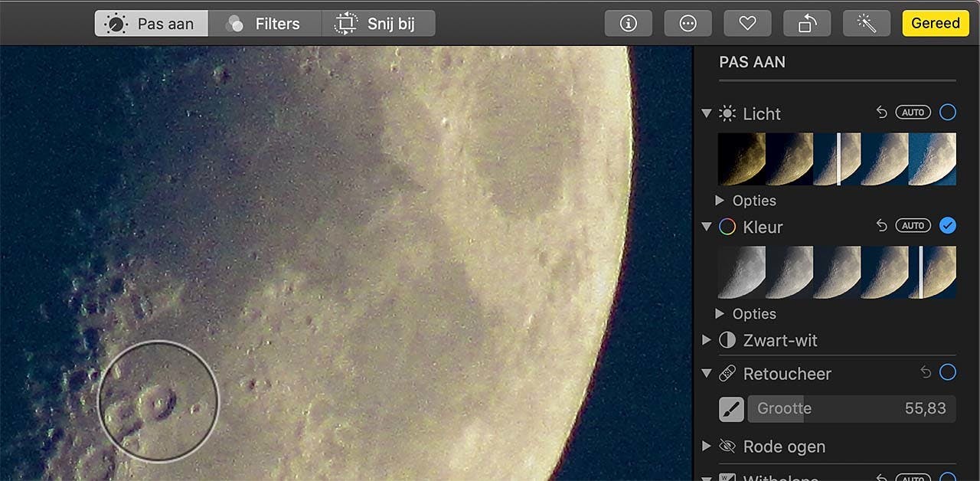
Task: Reset Retoucheer with undo arrow
Action: tap(926, 373)
